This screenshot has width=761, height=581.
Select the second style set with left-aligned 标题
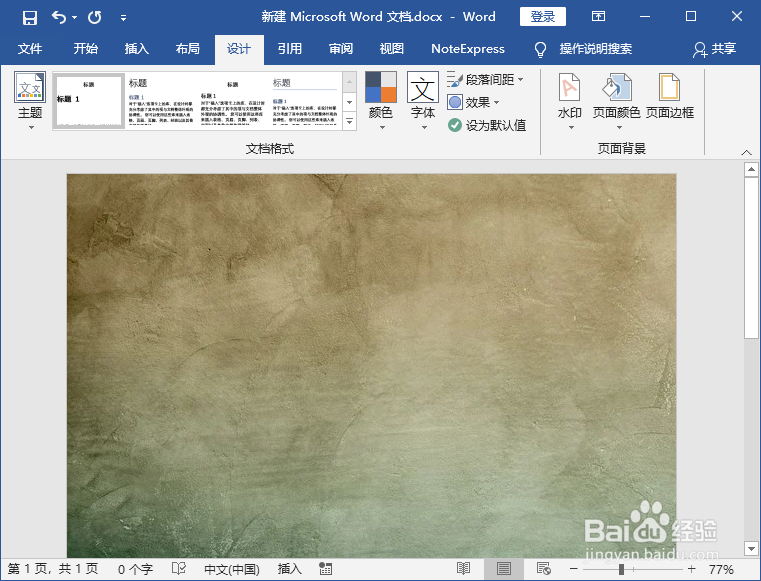pyautogui.click(x=161, y=100)
